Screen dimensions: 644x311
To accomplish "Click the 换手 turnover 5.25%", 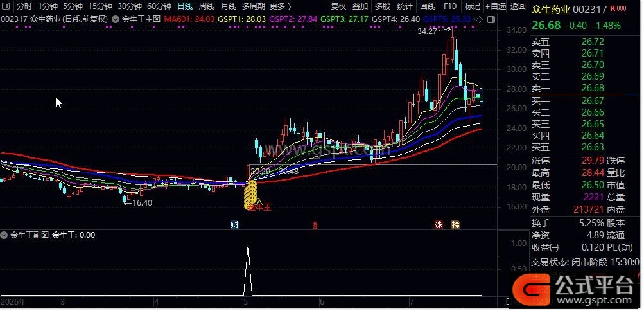I will click(590, 223).
